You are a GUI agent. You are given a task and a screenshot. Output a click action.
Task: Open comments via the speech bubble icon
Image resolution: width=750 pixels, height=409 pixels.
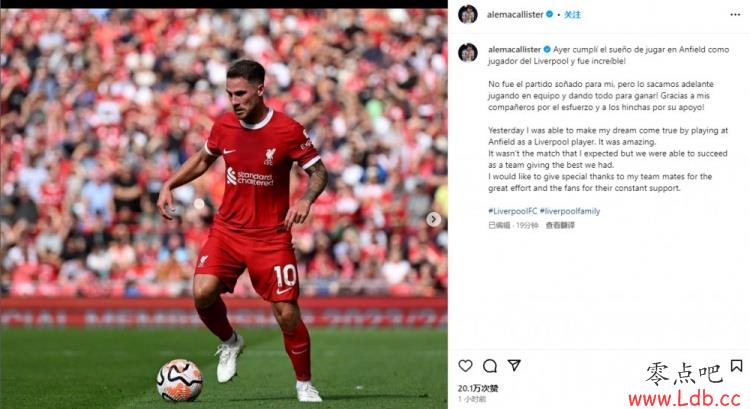tap(490, 366)
